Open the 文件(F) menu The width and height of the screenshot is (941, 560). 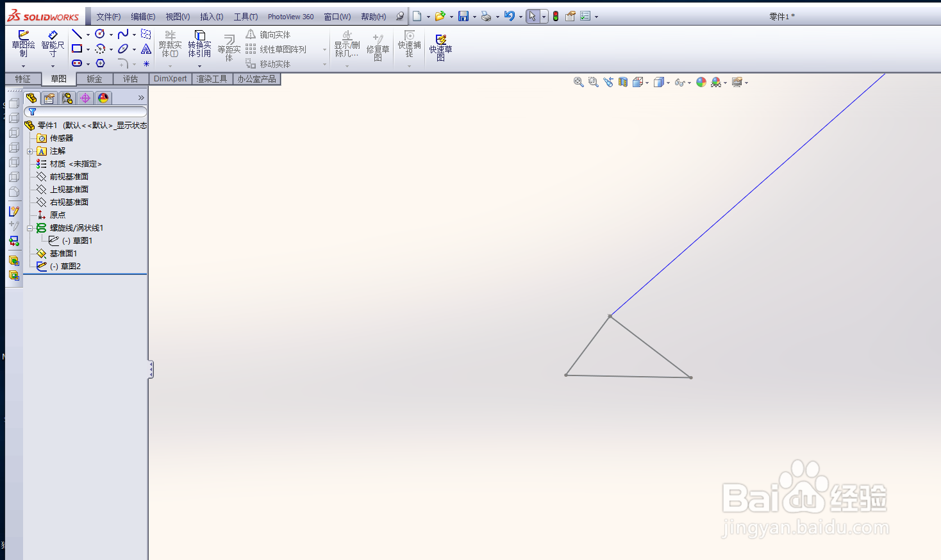[108, 17]
